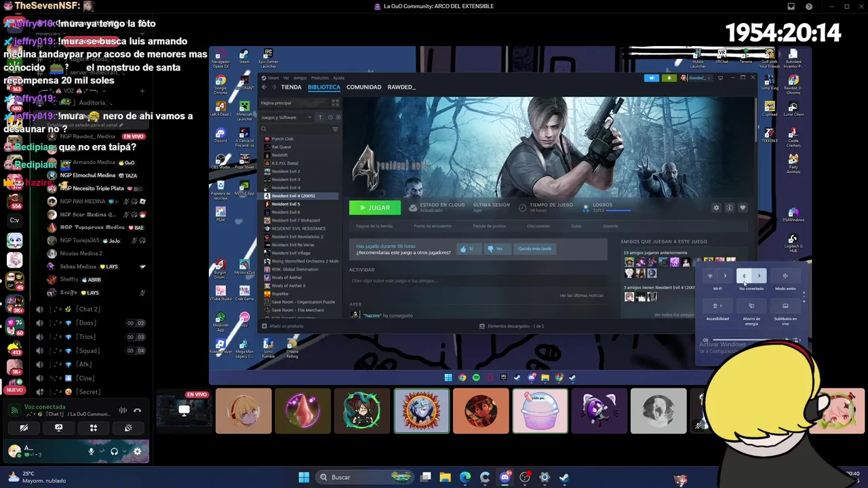The width and height of the screenshot is (868, 488).
Task: Expand Juegos y Software filter dropdown
Action: [286, 117]
